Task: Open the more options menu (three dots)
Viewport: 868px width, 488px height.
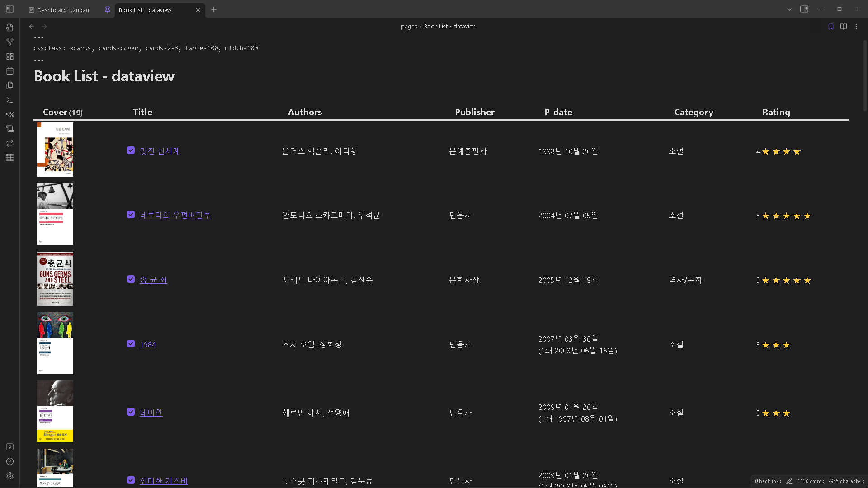Action: 856,27
